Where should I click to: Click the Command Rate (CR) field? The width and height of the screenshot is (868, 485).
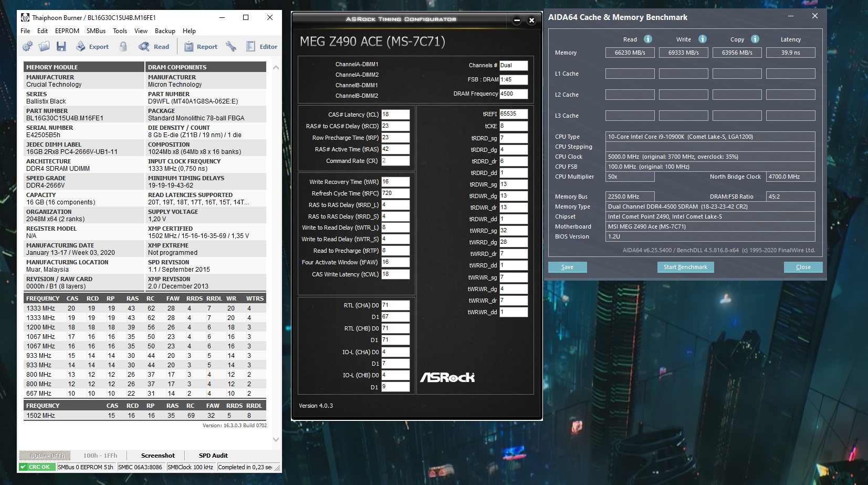click(x=395, y=161)
